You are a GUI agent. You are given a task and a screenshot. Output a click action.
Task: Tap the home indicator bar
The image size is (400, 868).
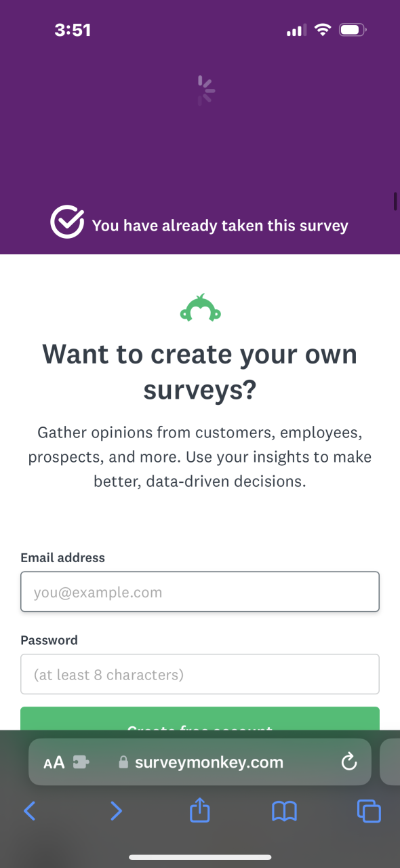click(x=200, y=857)
